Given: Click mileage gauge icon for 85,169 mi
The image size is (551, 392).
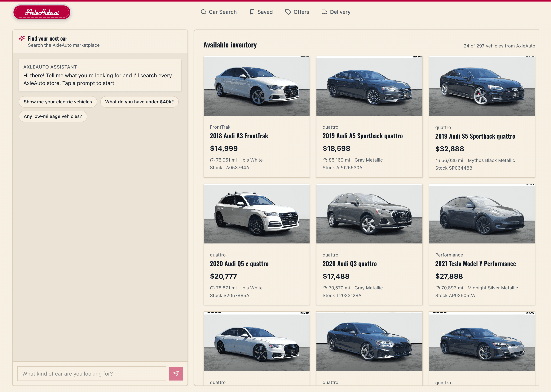Looking at the screenshot, I should 325,160.
